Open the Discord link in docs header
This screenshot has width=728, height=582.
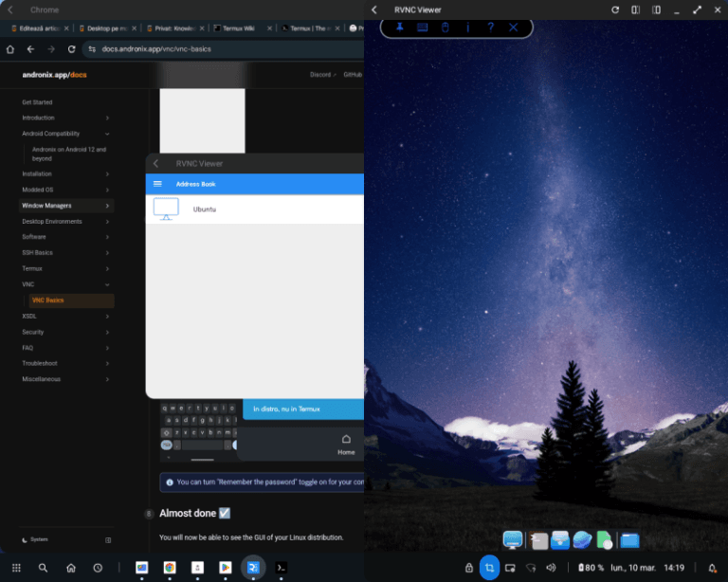click(321, 74)
